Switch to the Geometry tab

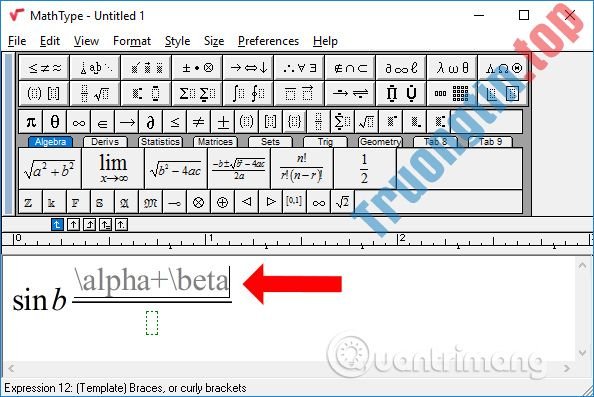coord(380,142)
